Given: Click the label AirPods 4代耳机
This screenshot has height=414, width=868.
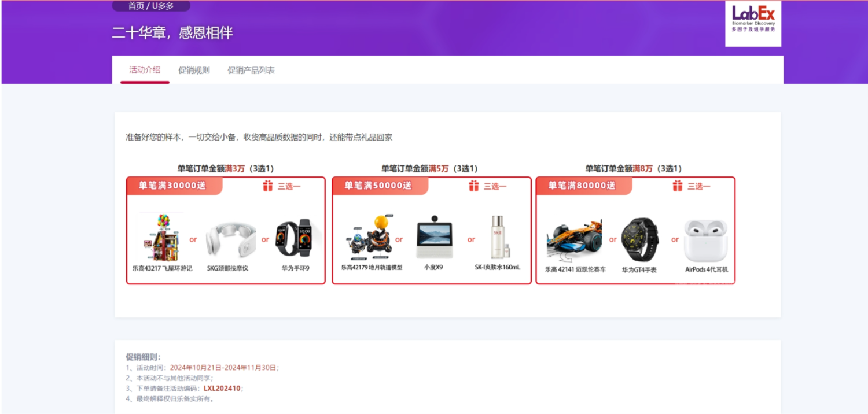Looking at the screenshot, I should (x=707, y=269).
